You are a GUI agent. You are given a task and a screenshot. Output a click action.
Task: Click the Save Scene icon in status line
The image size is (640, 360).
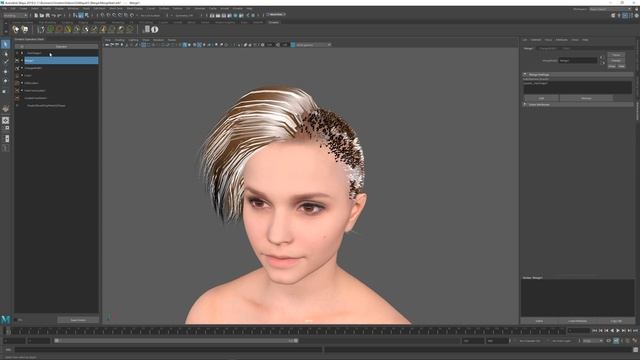(x=48, y=15)
